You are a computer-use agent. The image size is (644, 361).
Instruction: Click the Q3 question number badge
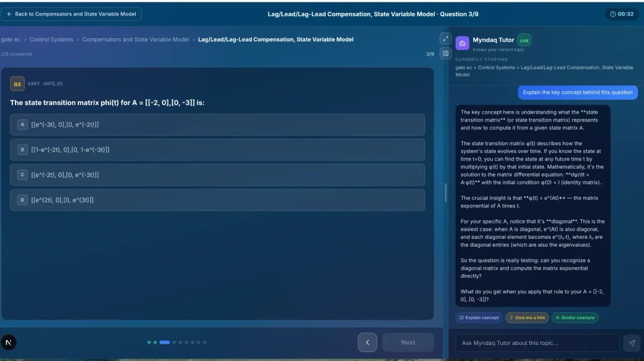(17, 84)
